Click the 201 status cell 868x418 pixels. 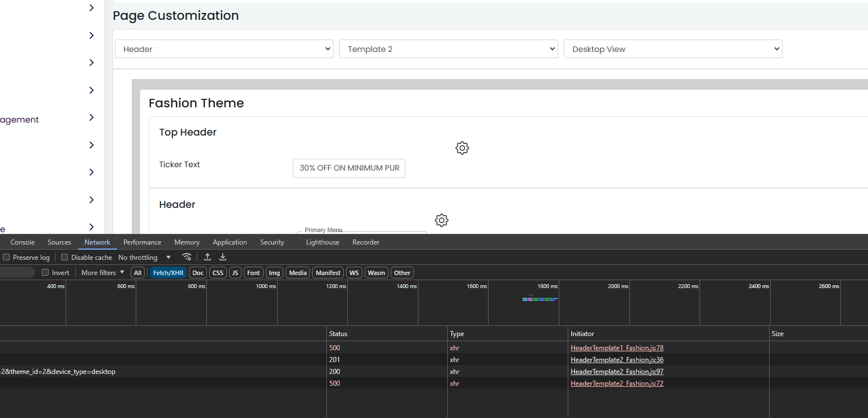(x=335, y=360)
